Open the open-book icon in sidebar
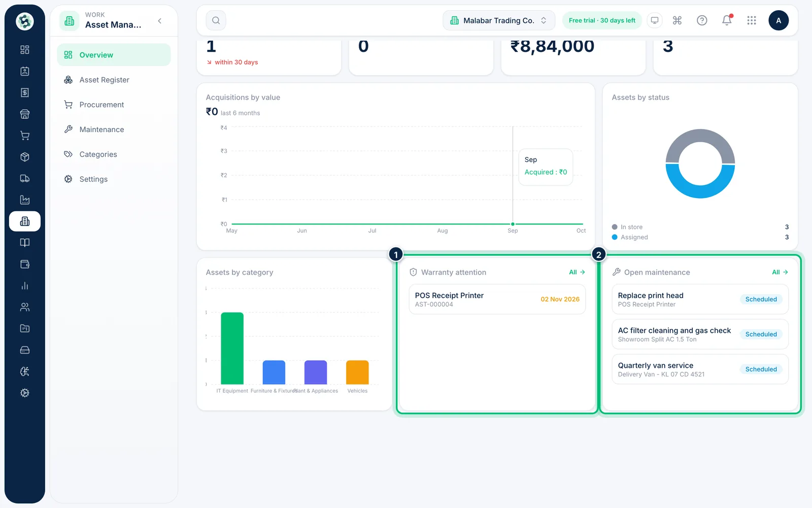Image resolution: width=812 pixels, height=508 pixels. pos(24,243)
